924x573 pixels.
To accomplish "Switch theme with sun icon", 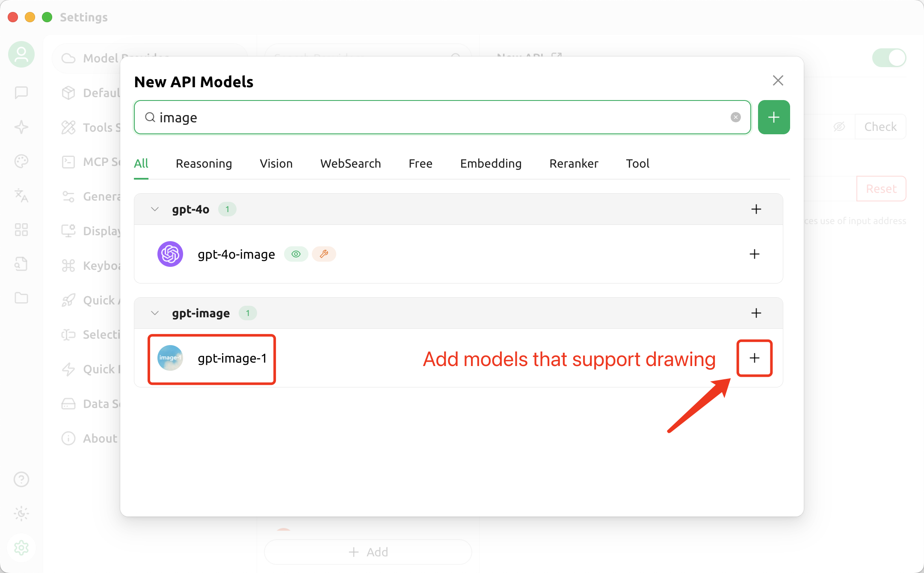I will tap(21, 513).
